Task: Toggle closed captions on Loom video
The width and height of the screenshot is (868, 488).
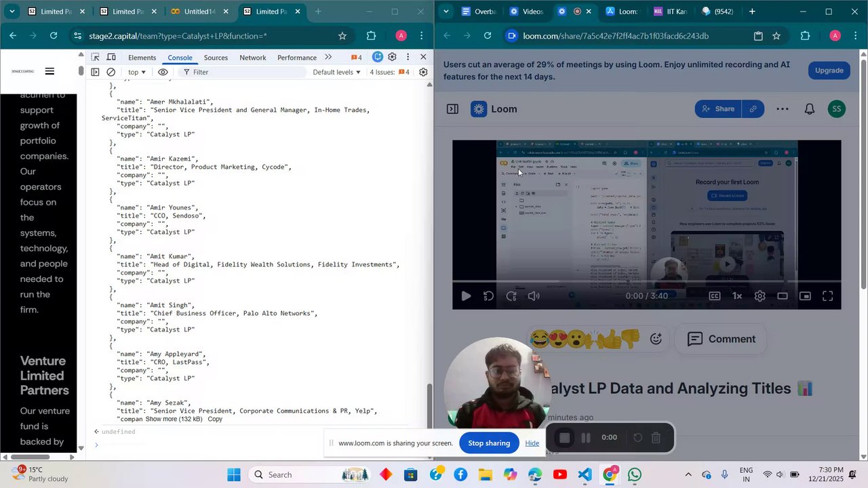Action: tap(715, 296)
